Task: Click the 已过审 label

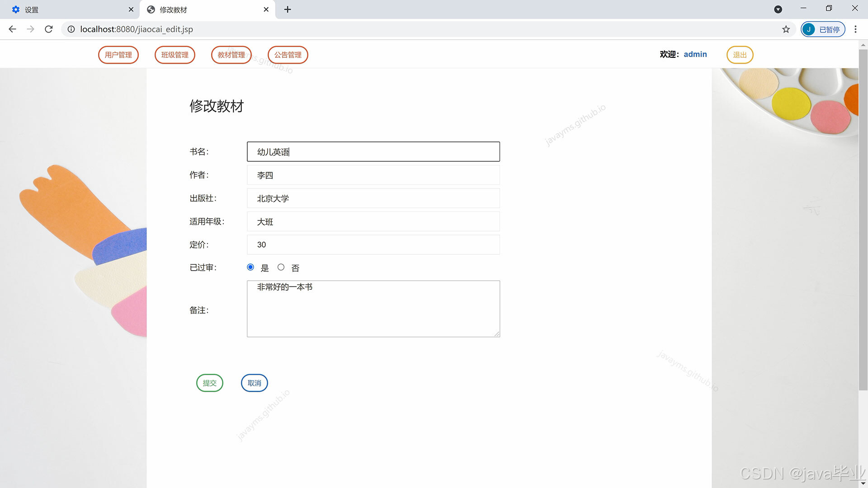Action: coord(203,268)
